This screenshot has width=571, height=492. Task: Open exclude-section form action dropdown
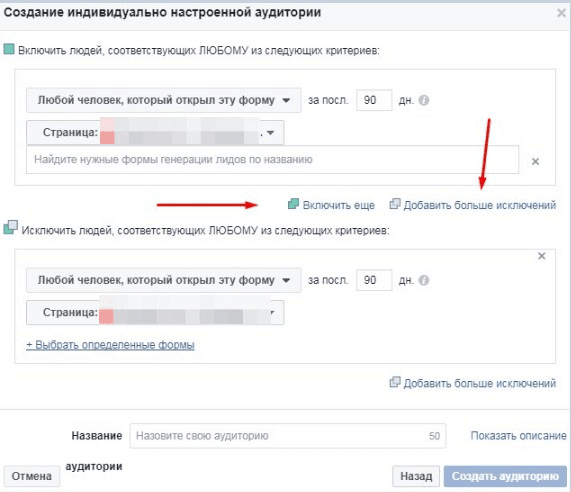[164, 280]
